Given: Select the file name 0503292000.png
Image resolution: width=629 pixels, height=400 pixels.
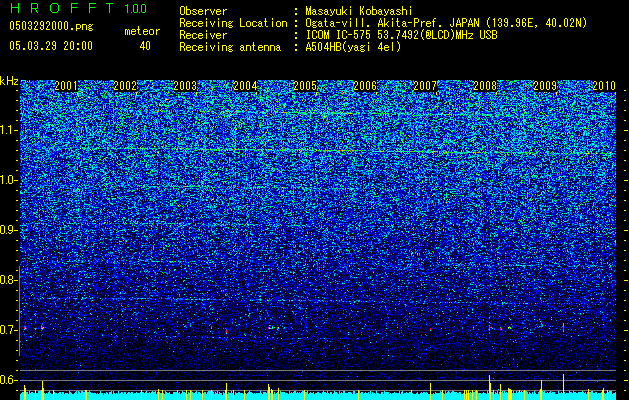Looking at the screenshot, I should click(x=51, y=27).
